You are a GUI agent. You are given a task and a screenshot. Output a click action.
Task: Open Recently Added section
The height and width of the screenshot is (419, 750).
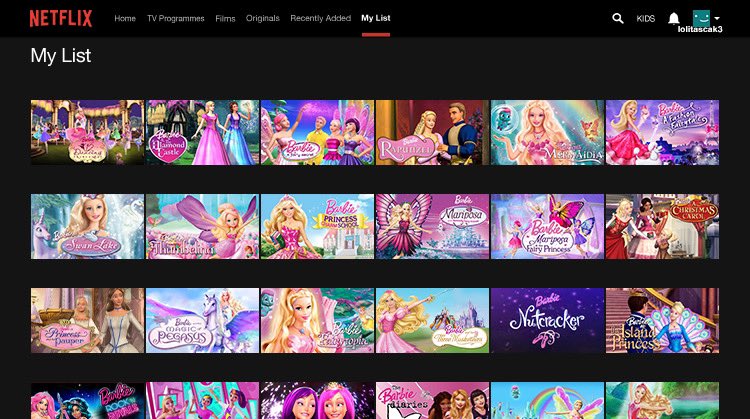[320, 18]
